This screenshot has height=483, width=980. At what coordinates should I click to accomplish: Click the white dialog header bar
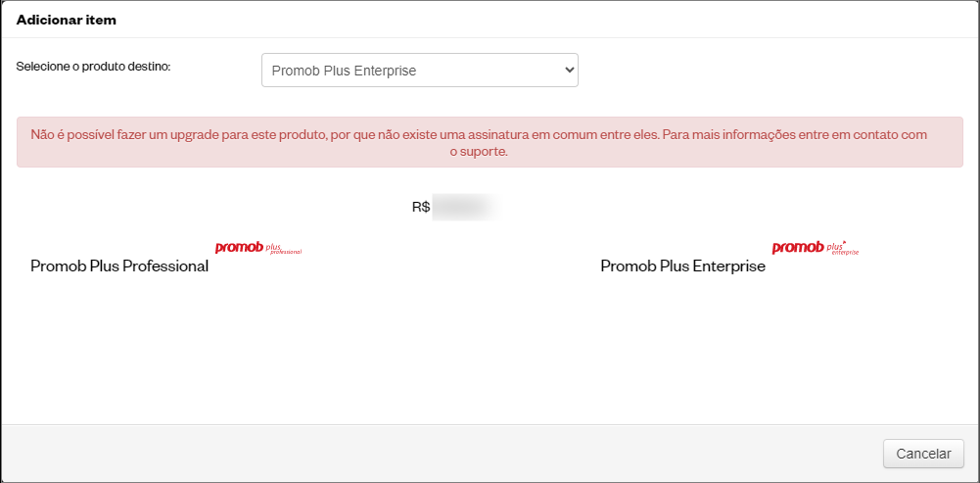[490, 20]
